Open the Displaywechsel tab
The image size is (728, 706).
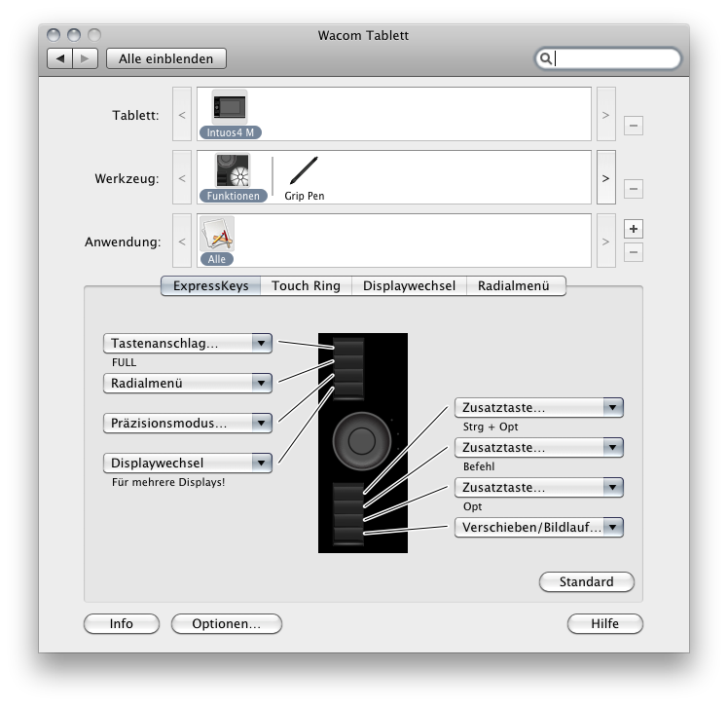tap(409, 285)
